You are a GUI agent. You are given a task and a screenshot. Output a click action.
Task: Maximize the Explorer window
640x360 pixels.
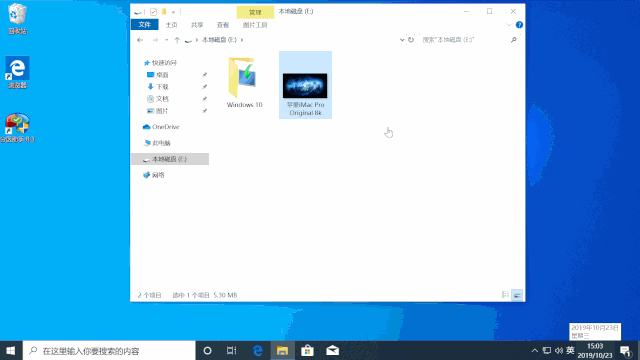(x=489, y=11)
